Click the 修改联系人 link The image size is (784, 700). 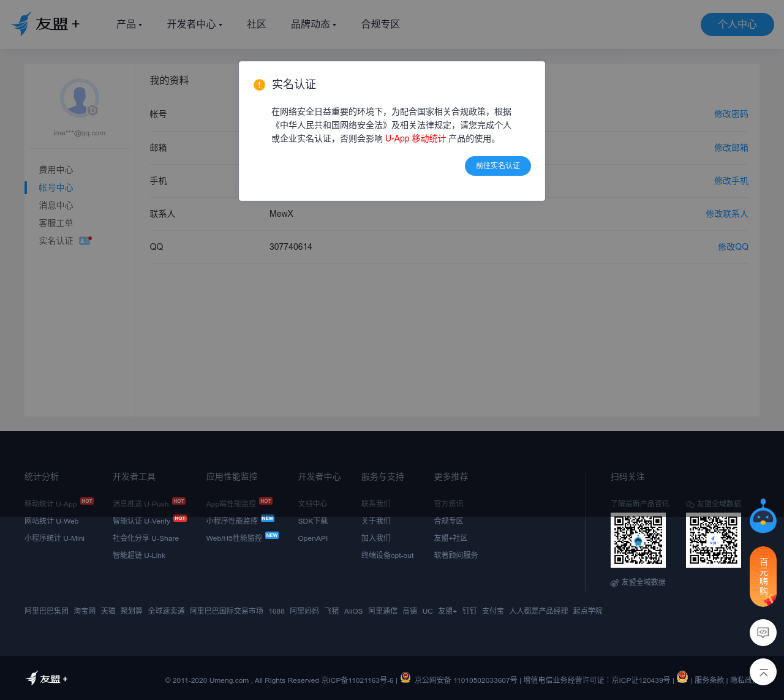[727, 214]
